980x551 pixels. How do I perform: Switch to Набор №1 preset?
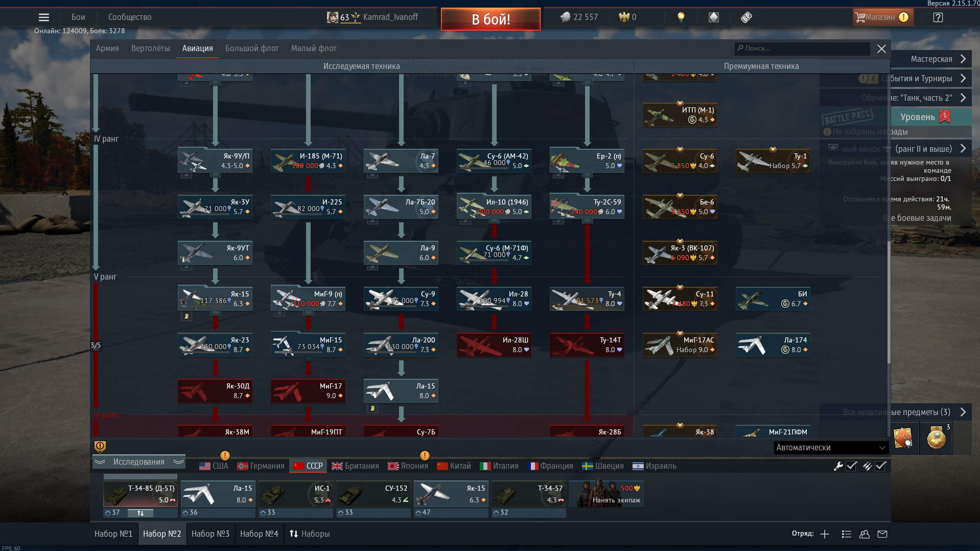pyautogui.click(x=113, y=534)
